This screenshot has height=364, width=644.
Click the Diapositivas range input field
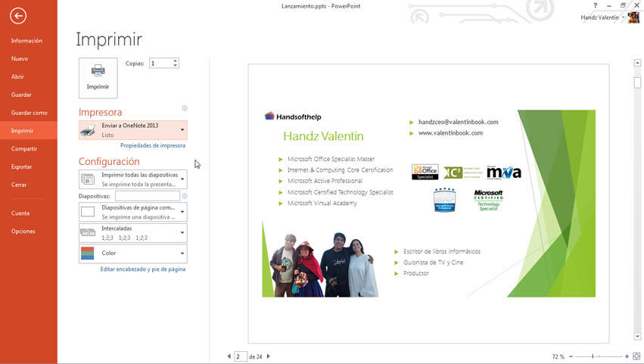click(147, 196)
